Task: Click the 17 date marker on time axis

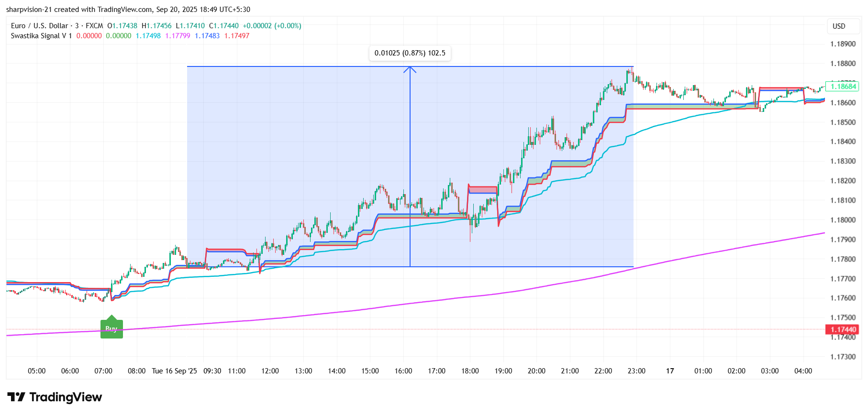Action: pos(670,371)
